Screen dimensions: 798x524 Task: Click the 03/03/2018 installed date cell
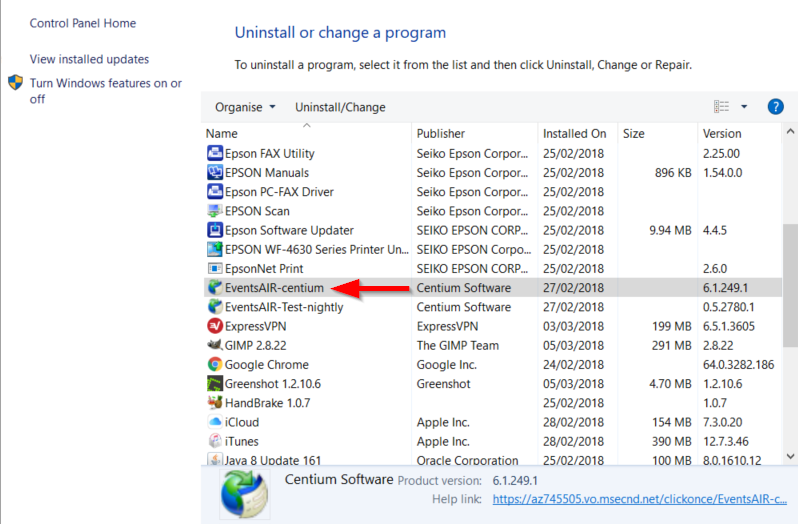[x=573, y=326]
